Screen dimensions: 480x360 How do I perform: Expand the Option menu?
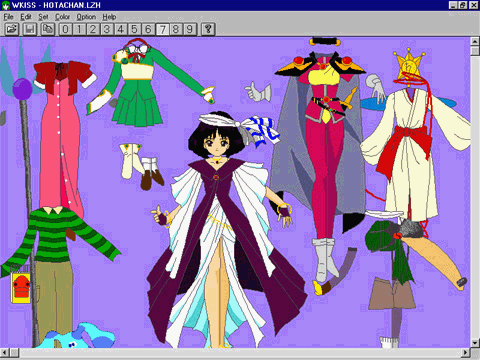coord(86,17)
